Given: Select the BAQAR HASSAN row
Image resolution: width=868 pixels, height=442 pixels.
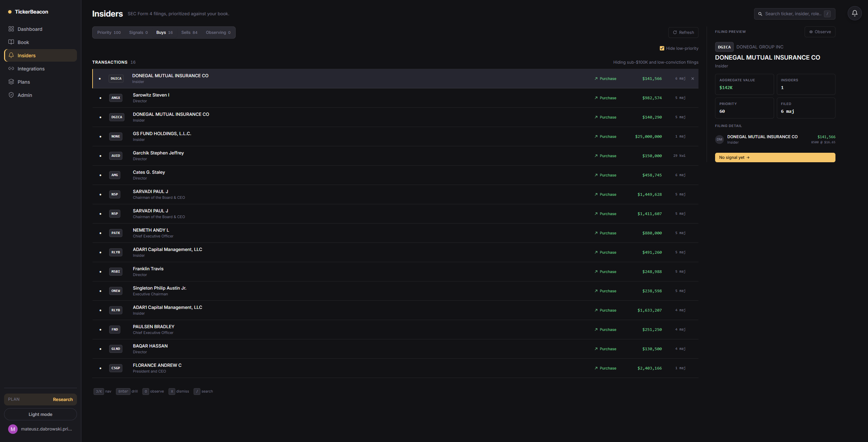Looking at the screenshot, I should point(395,349).
